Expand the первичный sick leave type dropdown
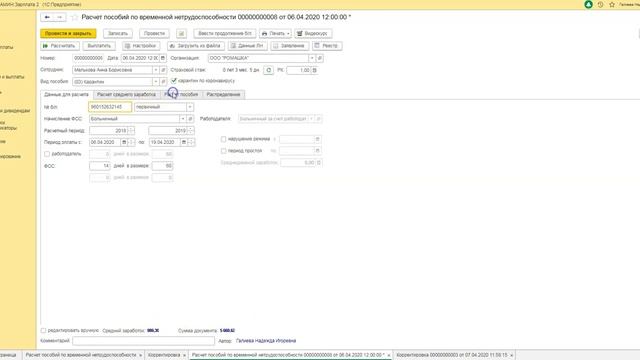This screenshot has height=360, width=640. (x=190, y=107)
